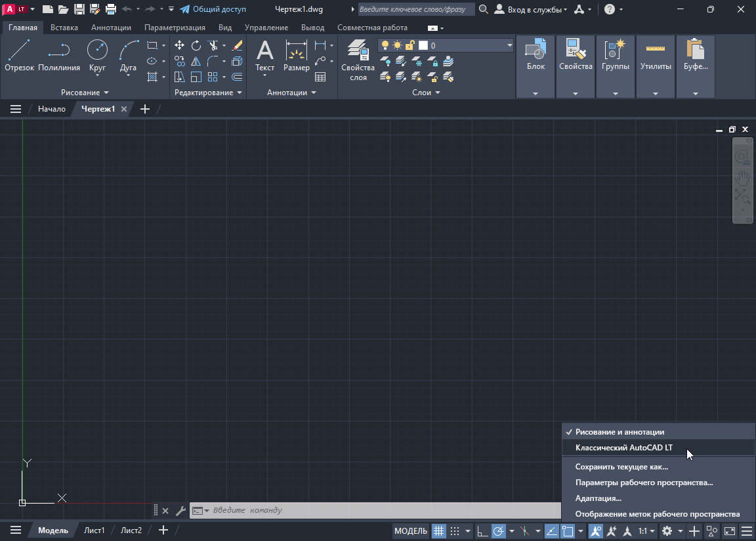This screenshot has height=541, width=756.
Task: Toggle grid display in status bar
Action: 438,530
